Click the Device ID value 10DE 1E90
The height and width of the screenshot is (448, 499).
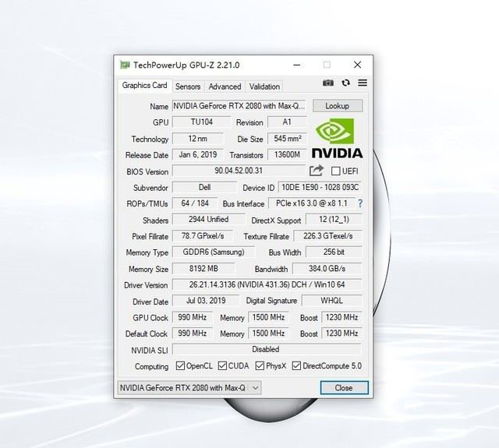320,187
